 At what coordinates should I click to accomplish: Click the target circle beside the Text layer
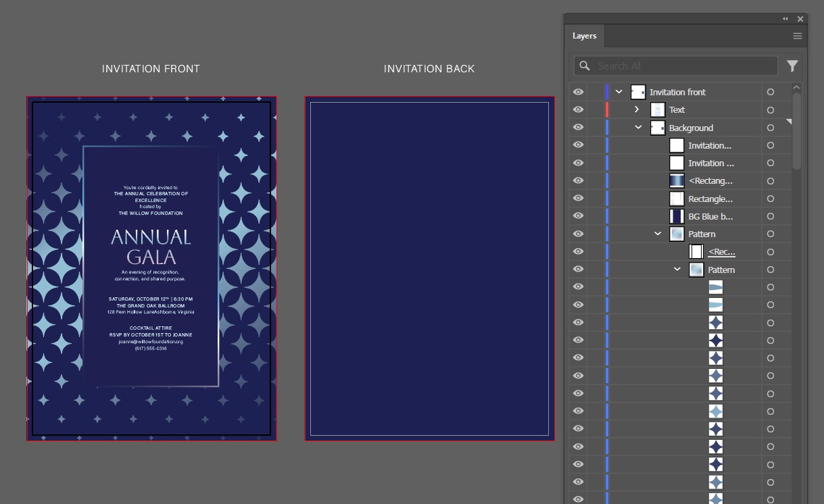point(770,109)
